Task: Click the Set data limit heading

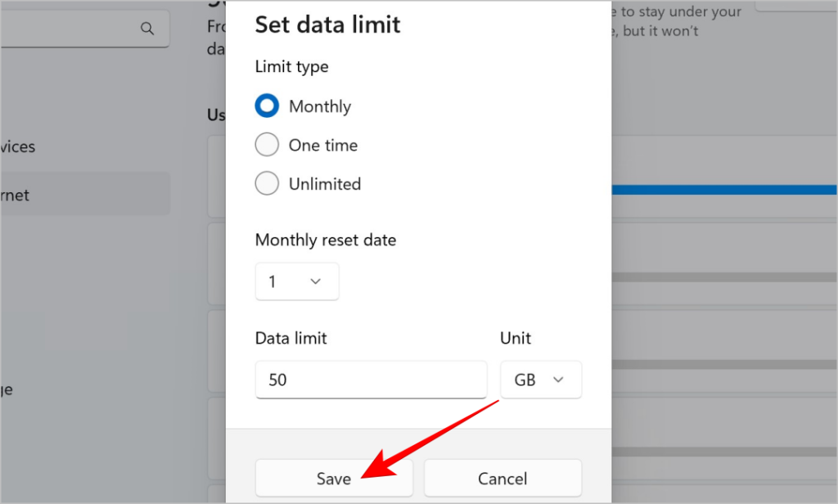Action: (x=327, y=25)
